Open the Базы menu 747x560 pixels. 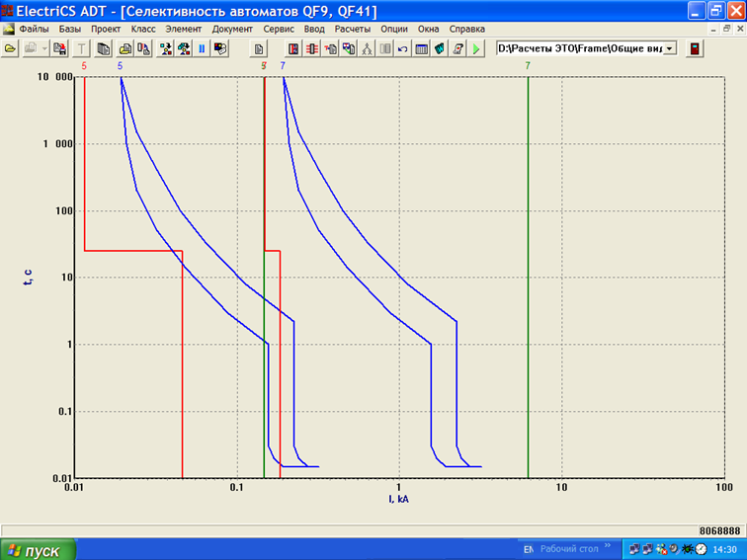coord(70,29)
